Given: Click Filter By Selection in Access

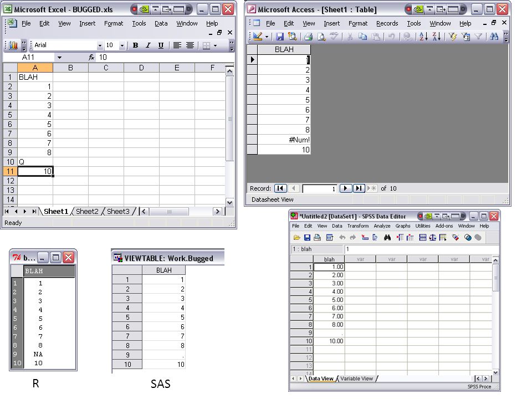Looking at the screenshot, I should click(453, 37).
